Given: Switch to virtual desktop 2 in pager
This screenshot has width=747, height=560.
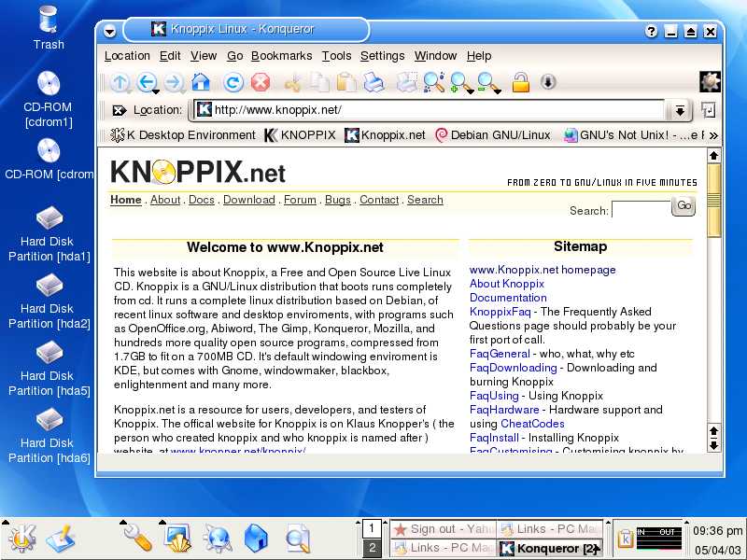Looking at the screenshot, I should click(372, 548).
